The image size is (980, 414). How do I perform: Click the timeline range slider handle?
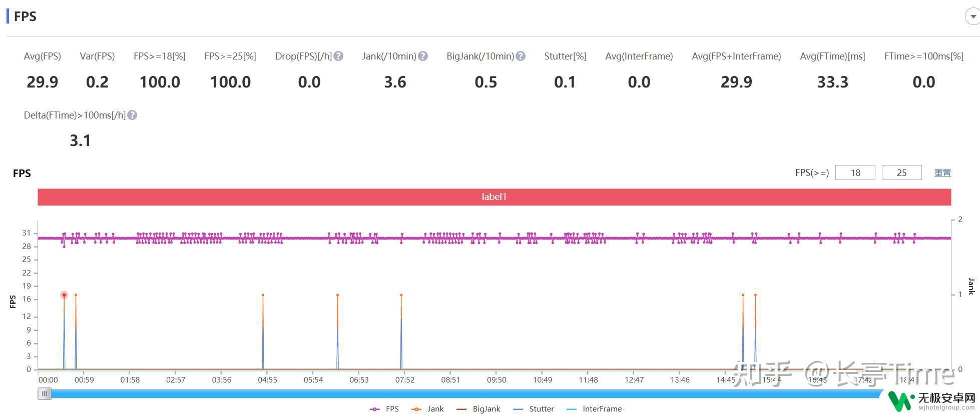(45, 394)
